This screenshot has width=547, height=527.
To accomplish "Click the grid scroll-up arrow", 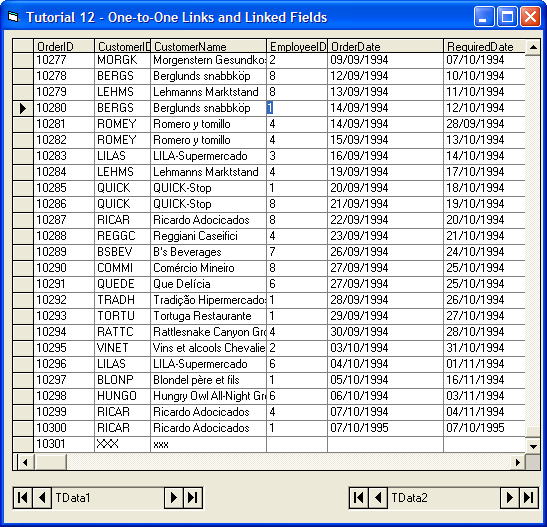I will pyautogui.click(x=533, y=47).
